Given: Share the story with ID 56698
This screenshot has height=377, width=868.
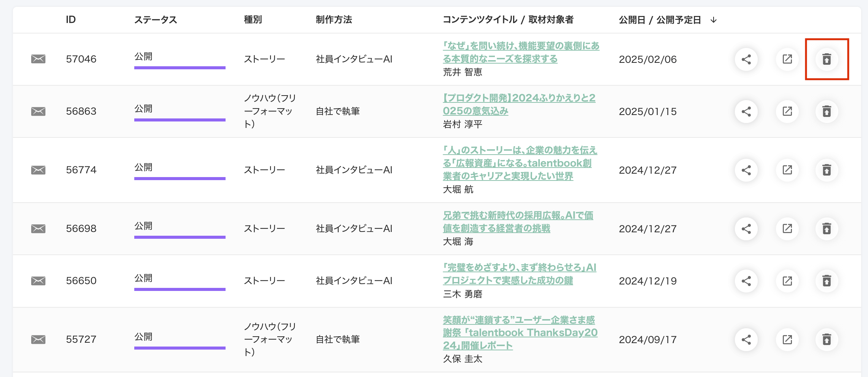Looking at the screenshot, I should tap(746, 228).
